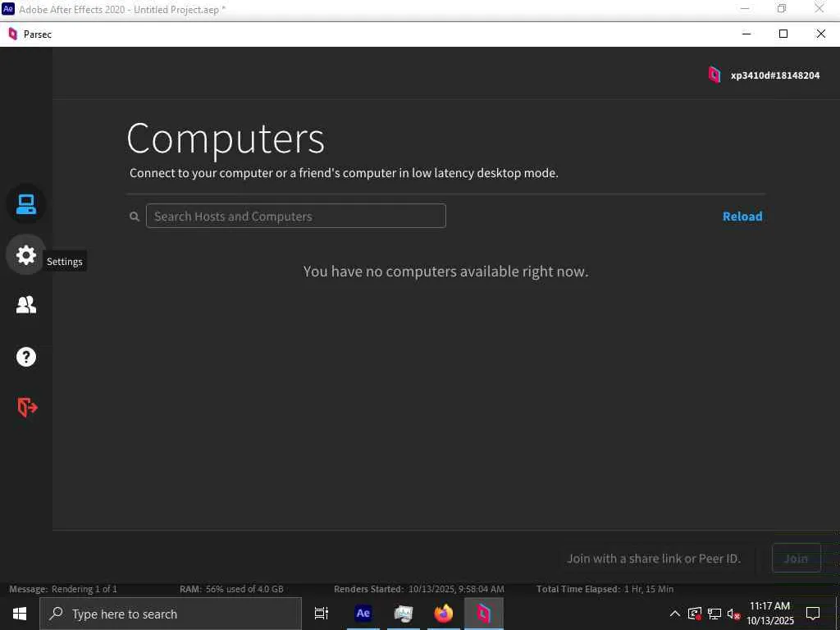The height and width of the screenshot is (630, 840).
Task: Click Parsec logo in title bar
Action: 13,34
